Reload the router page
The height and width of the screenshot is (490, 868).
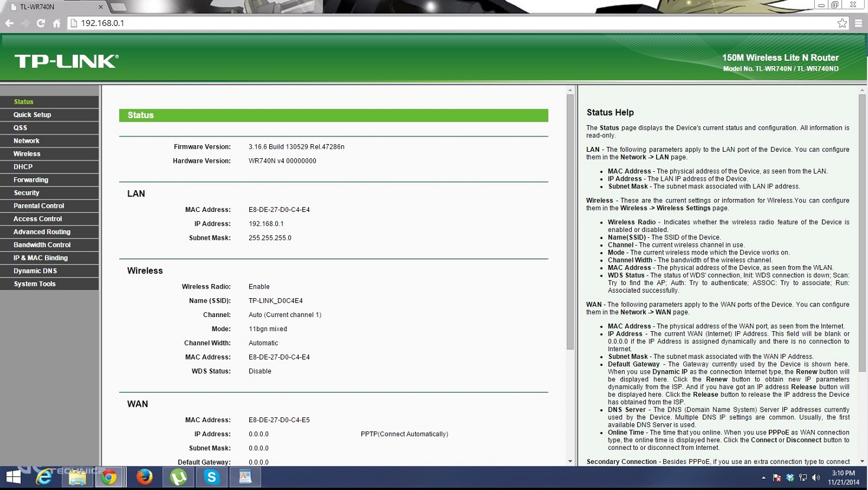[41, 23]
